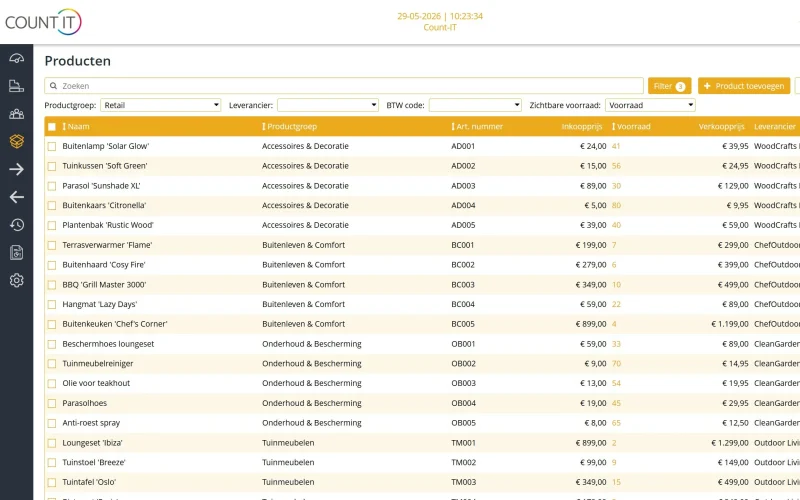
Task: Click stock value 41 for Buitenlamp
Action: 616,146
